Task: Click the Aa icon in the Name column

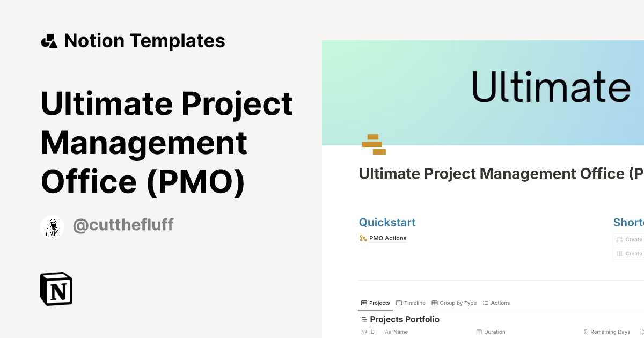Action: click(x=388, y=332)
